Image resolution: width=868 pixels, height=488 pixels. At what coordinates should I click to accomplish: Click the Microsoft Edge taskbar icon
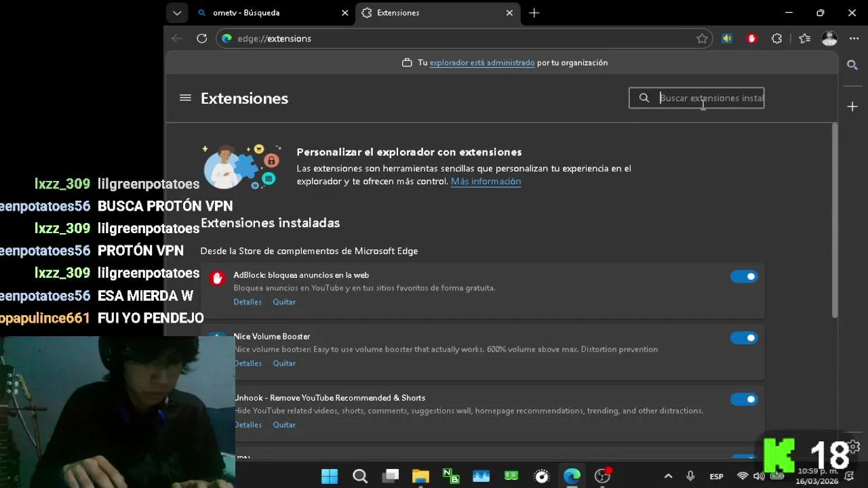click(x=572, y=476)
